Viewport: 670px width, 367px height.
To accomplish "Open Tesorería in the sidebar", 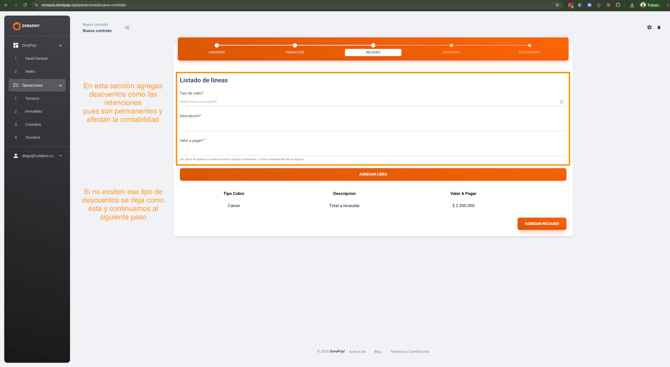I will coord(32,138).
